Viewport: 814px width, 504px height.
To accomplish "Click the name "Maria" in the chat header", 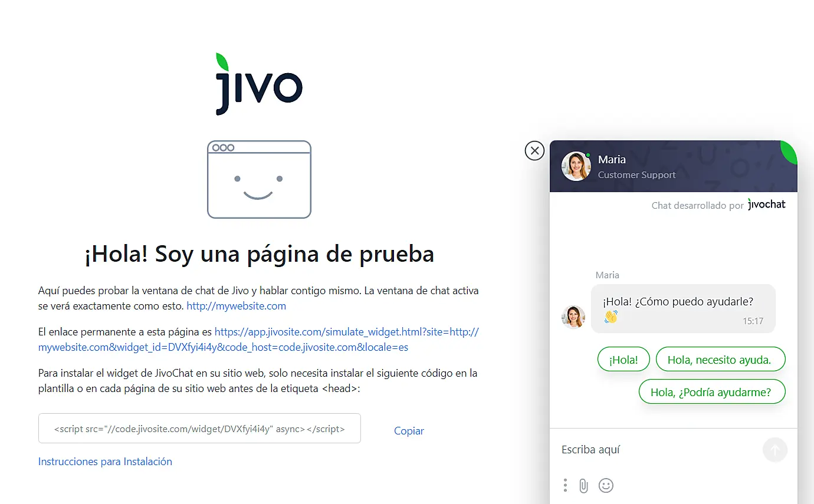I will 612,159.
